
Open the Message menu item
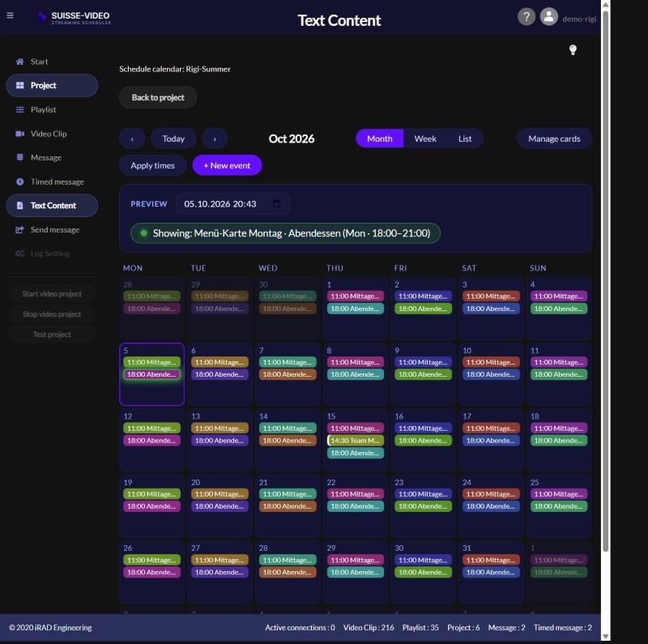click(x=52, y=157)
